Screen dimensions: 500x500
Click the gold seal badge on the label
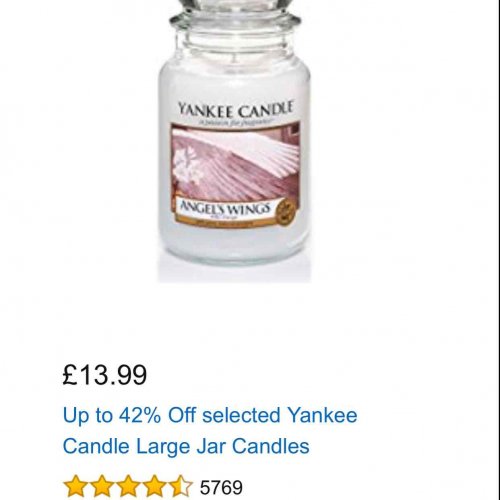[x=286, y=210]
